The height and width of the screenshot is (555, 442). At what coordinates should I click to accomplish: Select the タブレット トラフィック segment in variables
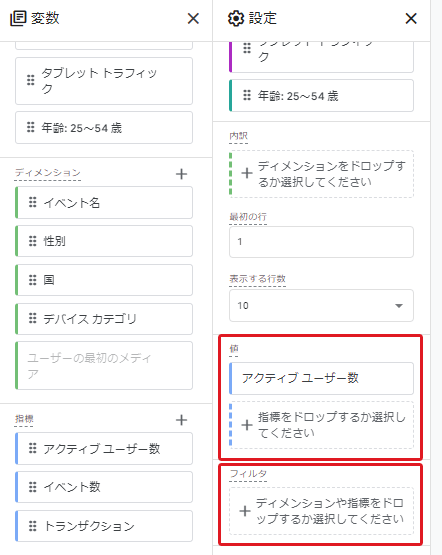[104, 81]
